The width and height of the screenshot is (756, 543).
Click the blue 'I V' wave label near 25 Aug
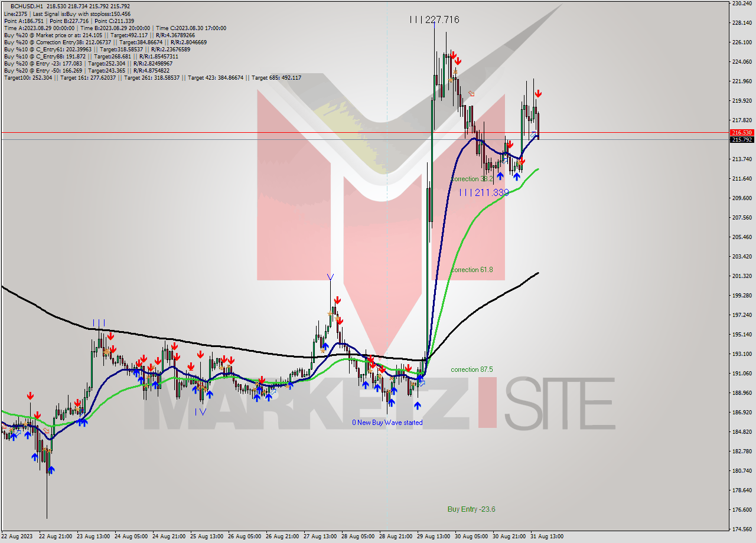click(201, 411)
